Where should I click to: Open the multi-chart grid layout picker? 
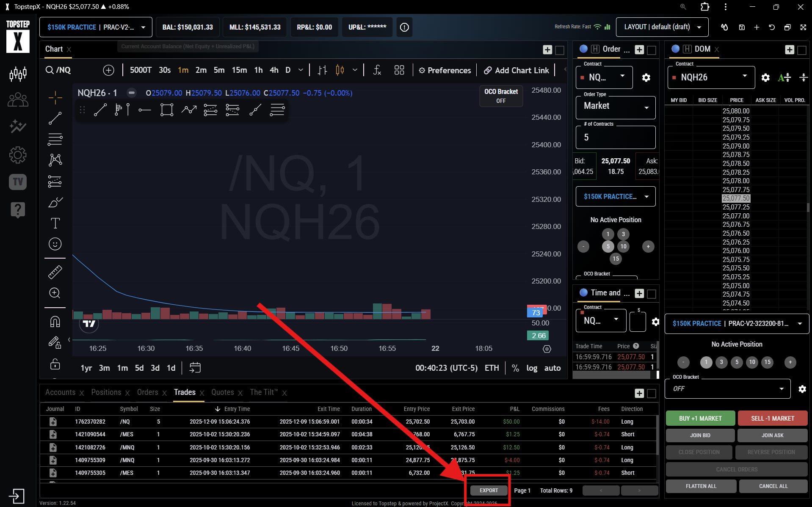tap(399, 70)
